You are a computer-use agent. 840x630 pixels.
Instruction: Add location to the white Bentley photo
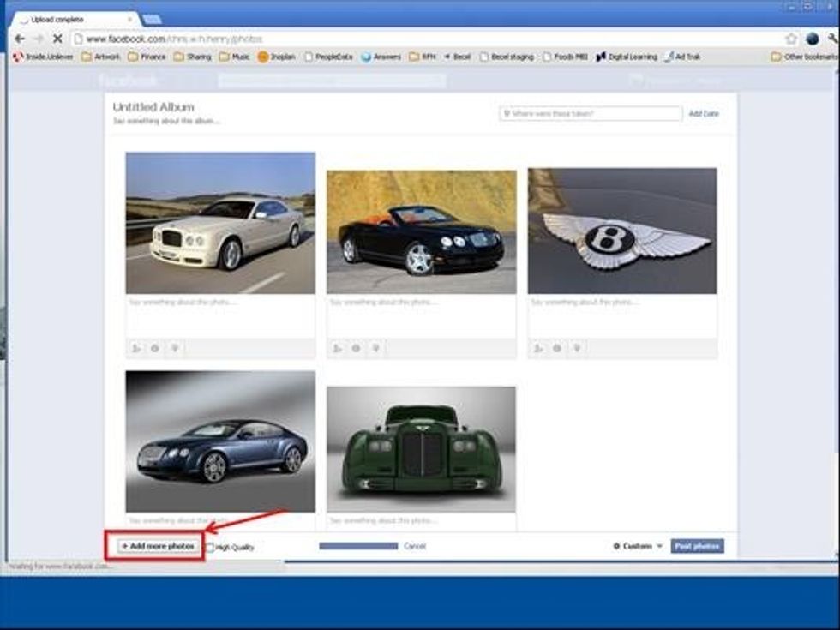pyautogui.click(x=175, y=348)
